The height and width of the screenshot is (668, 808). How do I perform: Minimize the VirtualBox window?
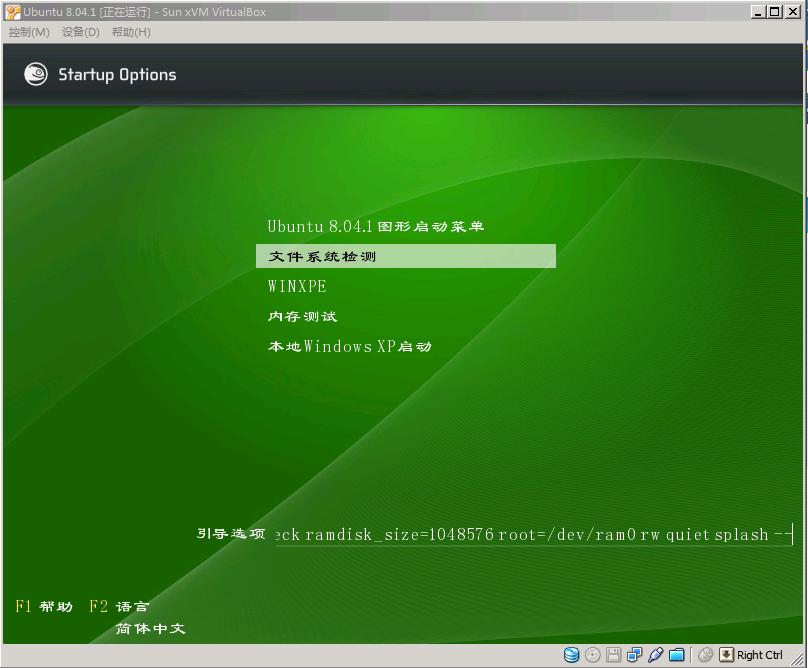(x=758, y=12)
